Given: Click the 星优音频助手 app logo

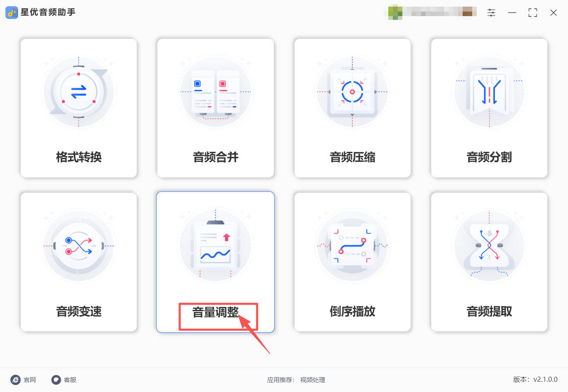Looking at the screenshot, I should [x=12, y=12].
